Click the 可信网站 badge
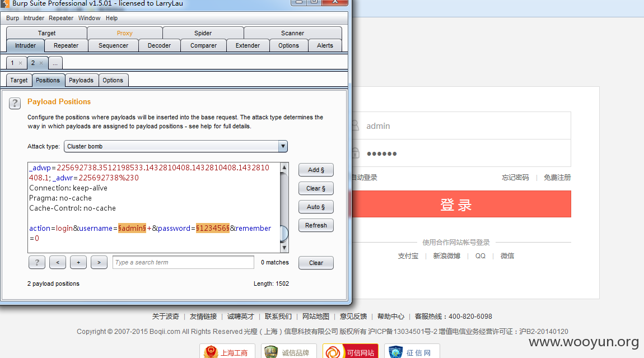This screenshot has height=358, width=644. click(x=351, y=351)
